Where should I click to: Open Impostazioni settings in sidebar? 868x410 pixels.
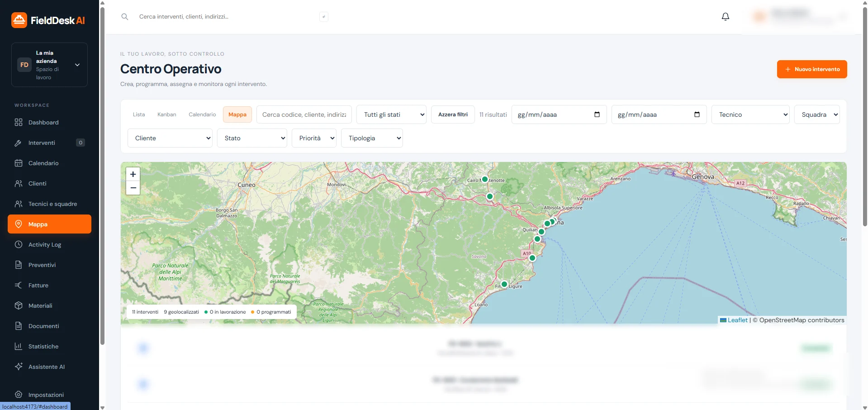click(x=49, y=395)
